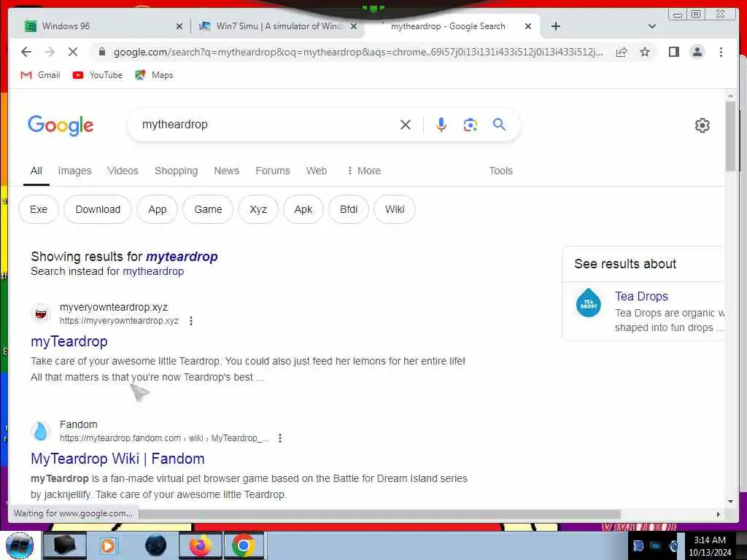The image size is (747, 560).
Task: Click the Tea Drops logo thumbnail
Action: [589, 303]
